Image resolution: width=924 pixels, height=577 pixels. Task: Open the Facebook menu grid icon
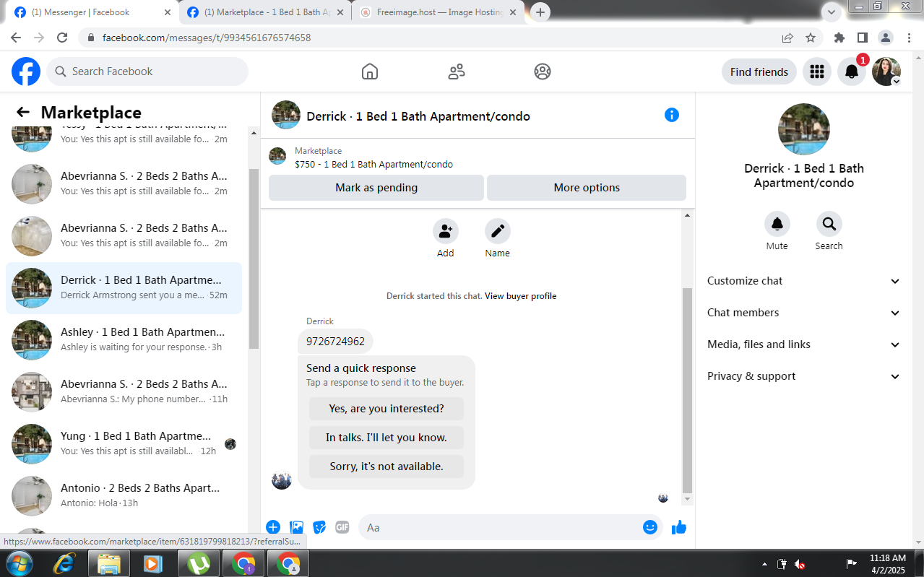coord(817,71)
